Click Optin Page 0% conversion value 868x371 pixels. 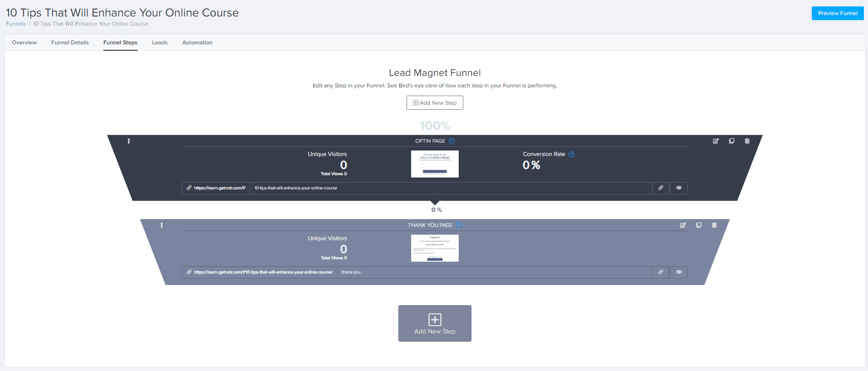pyautogui.click(x=531, y=165)
